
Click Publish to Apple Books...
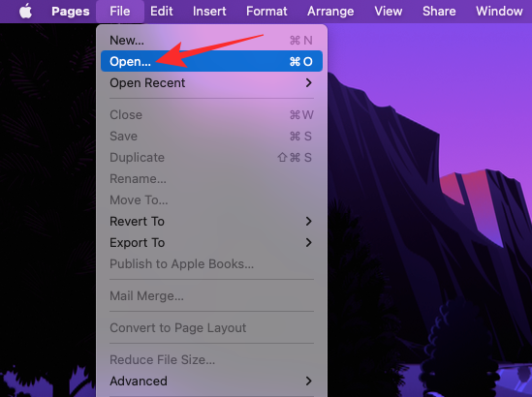coord(211,263)
